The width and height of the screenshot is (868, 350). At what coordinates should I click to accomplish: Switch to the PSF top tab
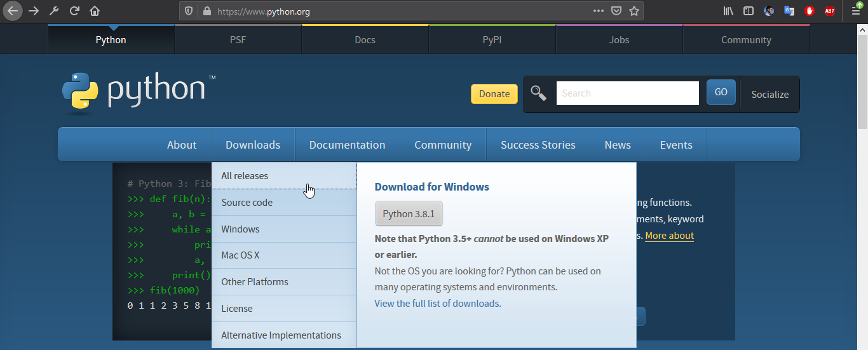tap(238, 39)
